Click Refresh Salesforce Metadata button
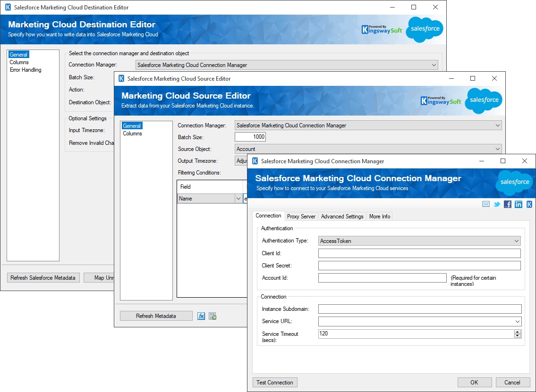 click(43, 278)
